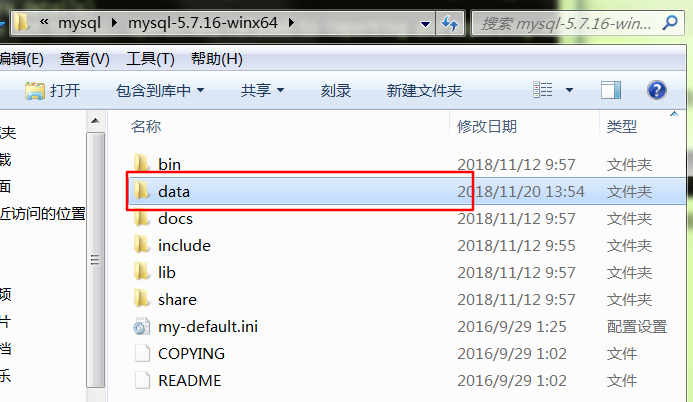Viewport: 693px width, 402px height.
Task: Open the 查看(V) menu
Action: pyautogui.click(x=84, y=59)
